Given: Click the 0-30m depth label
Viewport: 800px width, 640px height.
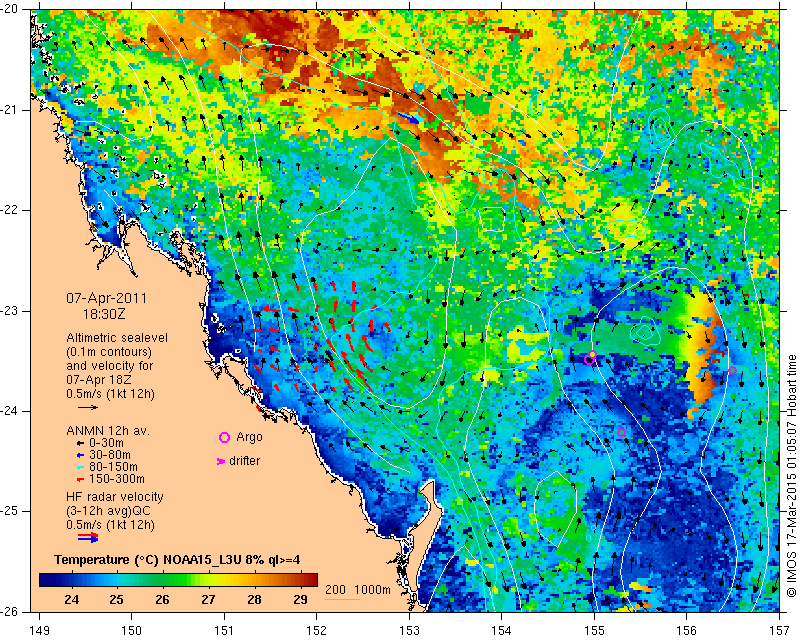Looking at the screenshot, I should point(106,443).
